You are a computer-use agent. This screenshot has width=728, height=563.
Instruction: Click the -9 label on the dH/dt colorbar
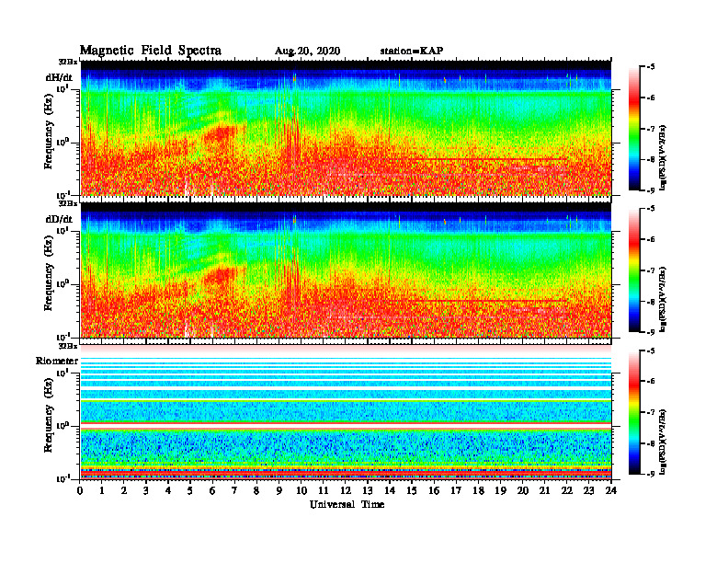pyautogui.click(x=651, y=190)
